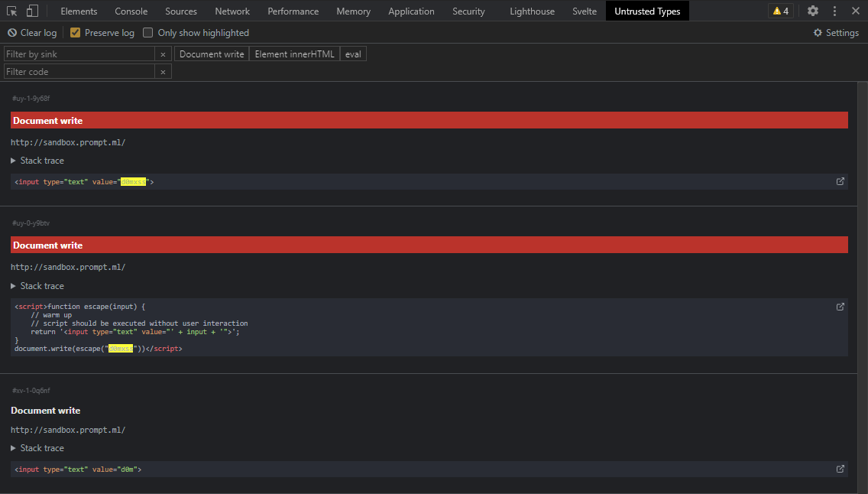Click the log panel vertical scrollbar

pyautogui.click(x=862, y=288)
